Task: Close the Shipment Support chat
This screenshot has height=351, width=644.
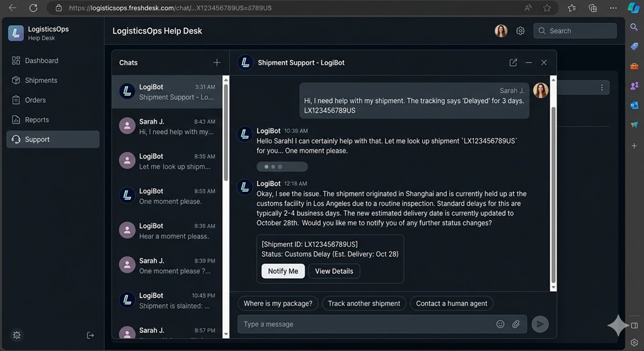Action: click(x=544, y=62)
